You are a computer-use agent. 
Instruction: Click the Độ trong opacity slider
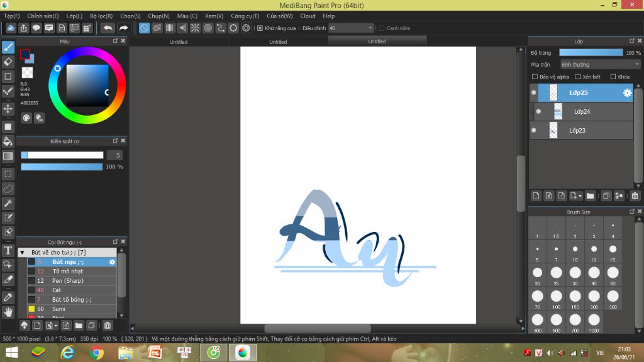pyautogui.click(x=591, y=53)
